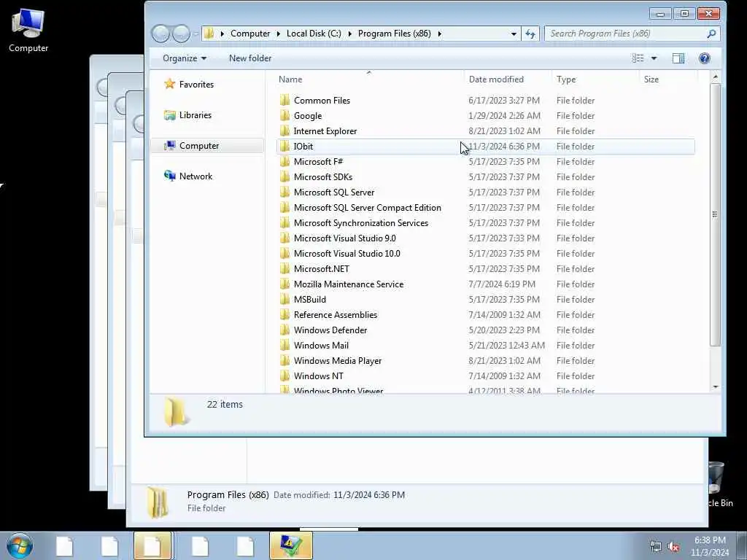
Task: Change the view with the view icon
Action: pyautogui.click(x=638, y=58)
